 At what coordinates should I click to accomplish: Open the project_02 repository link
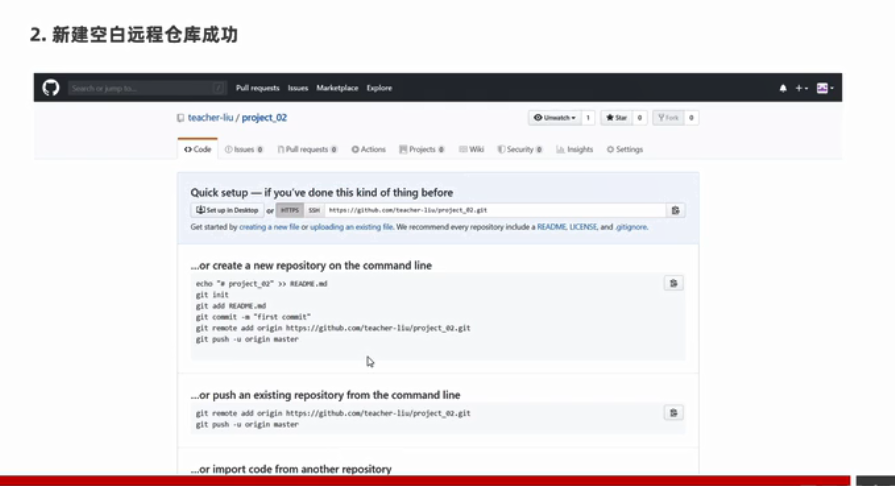click(x=264, y=118)
